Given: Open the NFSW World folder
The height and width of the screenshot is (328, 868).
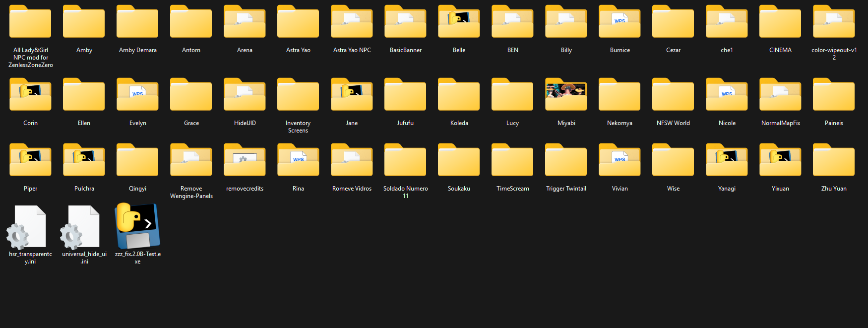Looking at the screenshot, I should (x=673, y=95).
